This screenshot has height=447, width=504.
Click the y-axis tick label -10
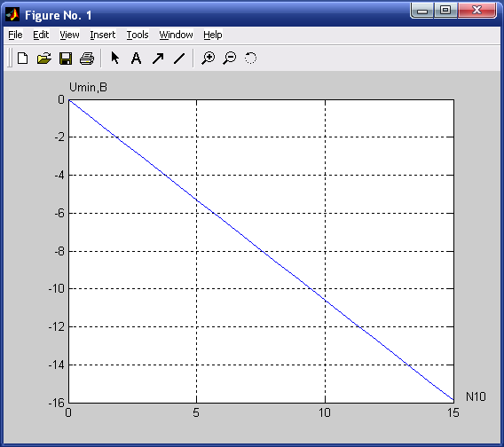[x=57, y=288]
